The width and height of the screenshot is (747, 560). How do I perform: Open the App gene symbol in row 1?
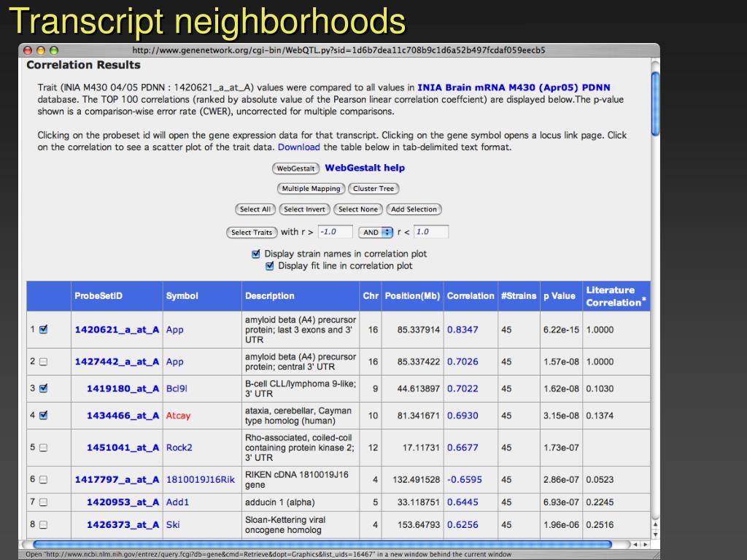coord(174,330)
